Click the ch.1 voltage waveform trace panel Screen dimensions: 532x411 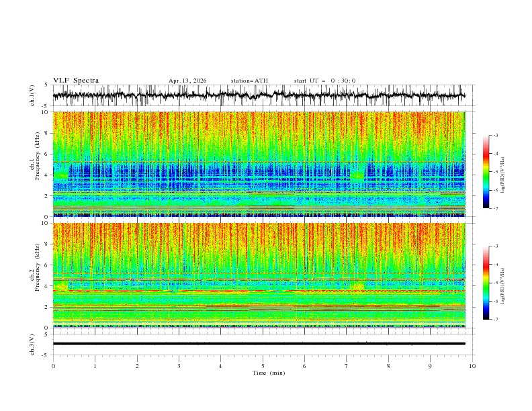(x=263, y=95)
